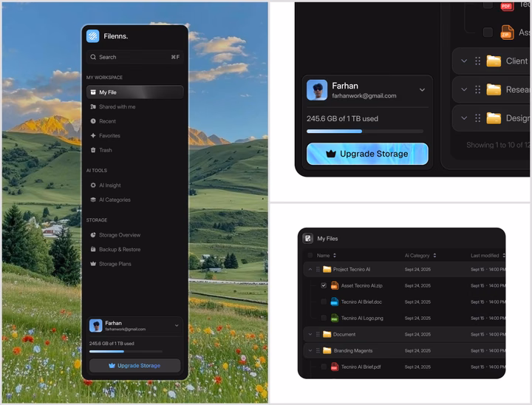Click the Branding Magents folder icon
This screenshot has width=532, height=405.
[327, 350]
